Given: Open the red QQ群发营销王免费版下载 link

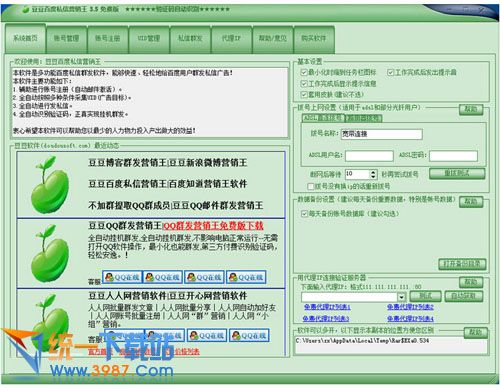Looking at the screenshot, I should [213, 226].
